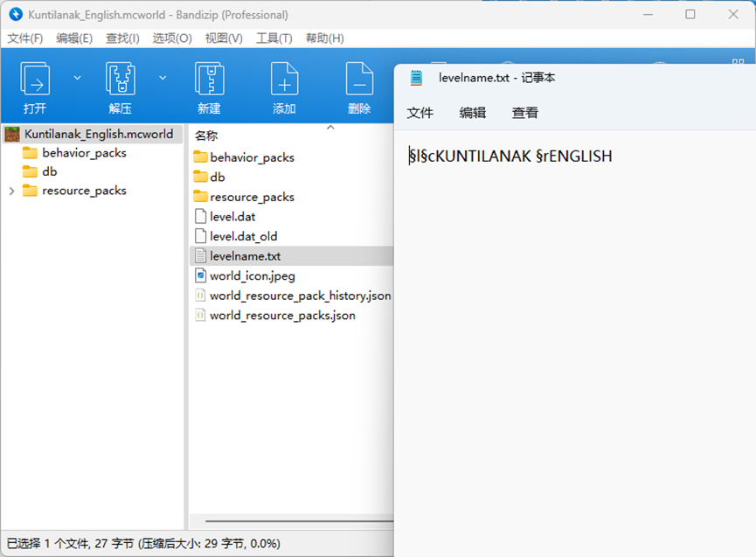
Task: Click the world_resource_pack_history.json file icon
Action: pyautogui.click(x=200, y=296)
